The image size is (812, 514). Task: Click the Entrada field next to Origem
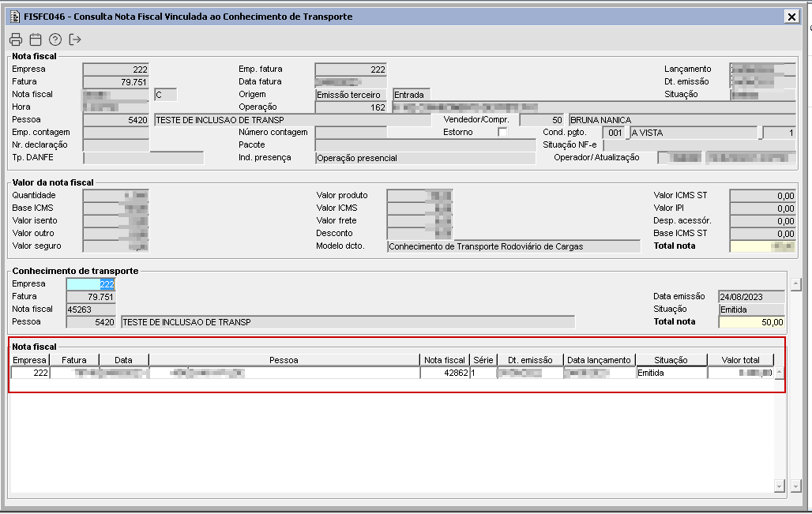[x=412, y=95]
